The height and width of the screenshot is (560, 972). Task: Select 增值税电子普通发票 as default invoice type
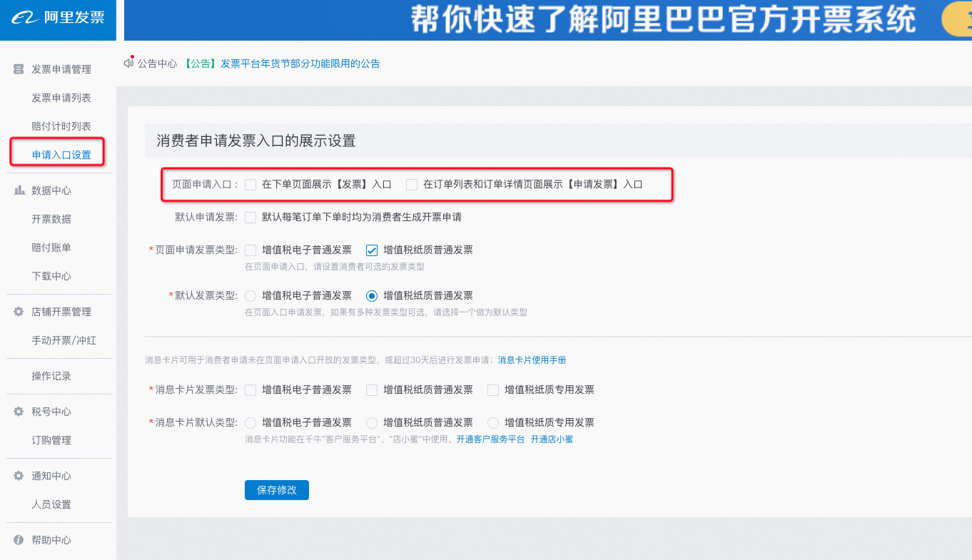[x=250, y=295]
